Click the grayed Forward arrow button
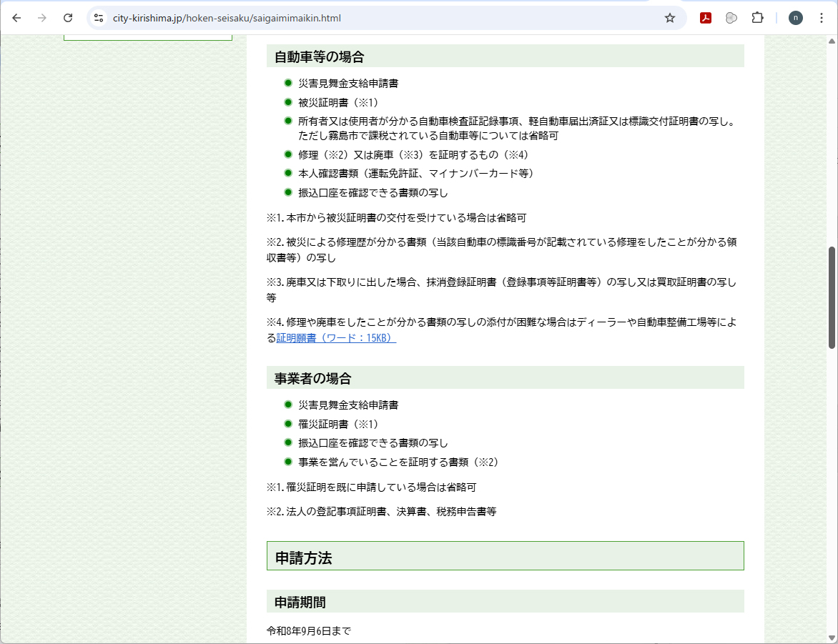 pos(42,18)
